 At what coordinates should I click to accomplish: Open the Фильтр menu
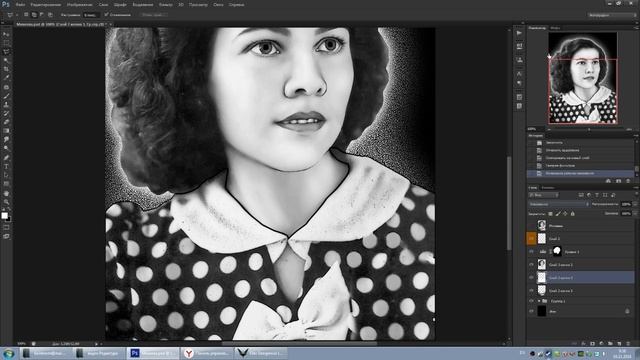(x=165, y=4)
